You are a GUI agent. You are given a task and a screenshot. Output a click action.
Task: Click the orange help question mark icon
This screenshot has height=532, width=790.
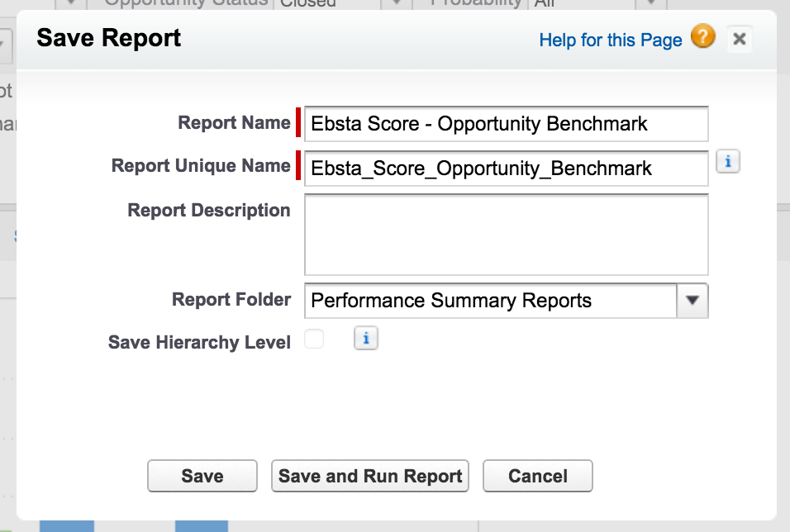[703, 37]
